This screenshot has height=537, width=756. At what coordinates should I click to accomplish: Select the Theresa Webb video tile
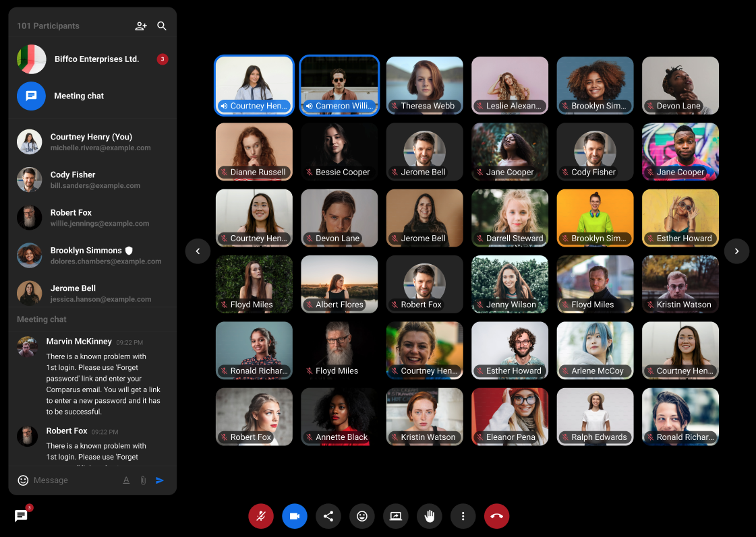coord(425,86)
